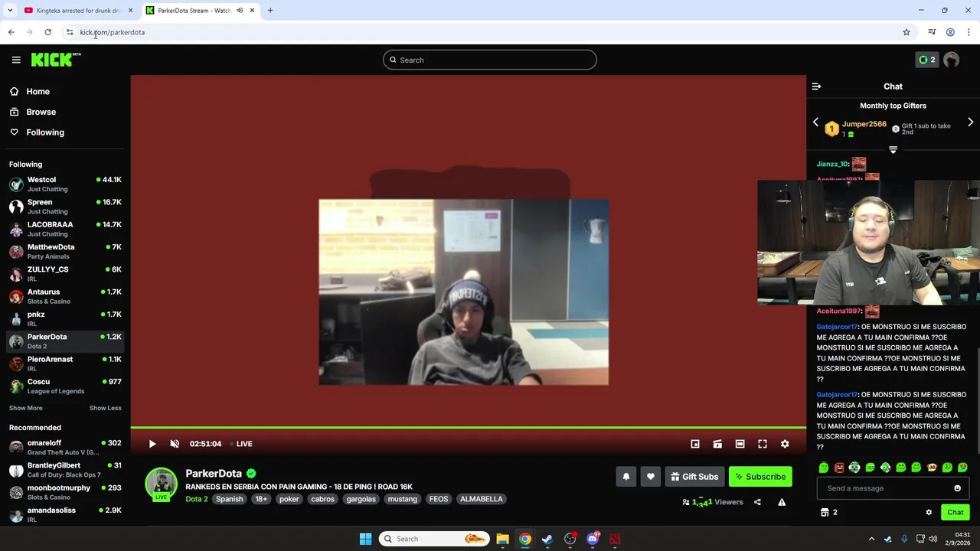Click Show More under Following

point(26,408)
